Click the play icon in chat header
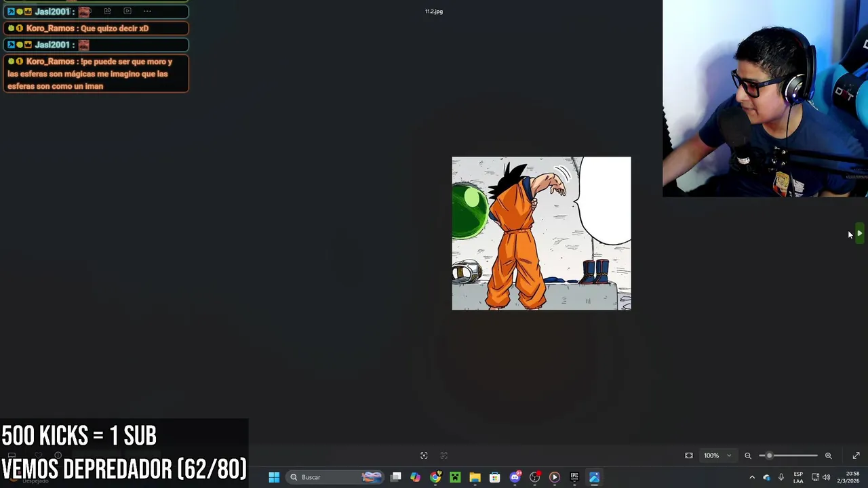This screenshot has width=868, height=488. pyautogui.click(x=127, y=12)
